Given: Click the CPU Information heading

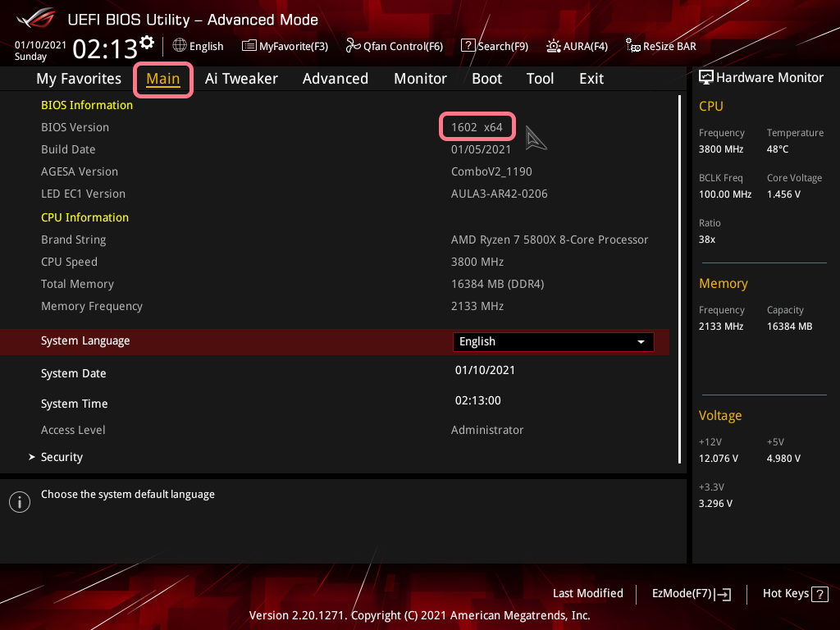Looking at the screenshot, I should 84,217.
